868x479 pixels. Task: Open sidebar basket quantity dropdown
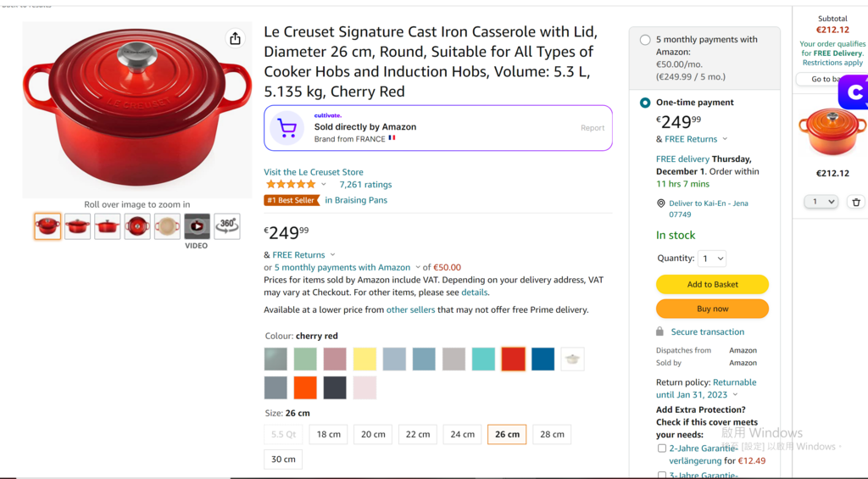pyautogui.click(x=821, y=202)
